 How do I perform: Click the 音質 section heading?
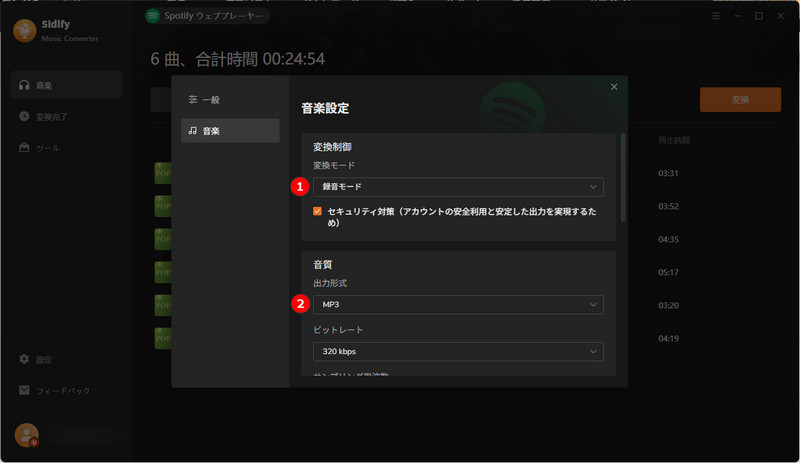[x=322, y=264]
